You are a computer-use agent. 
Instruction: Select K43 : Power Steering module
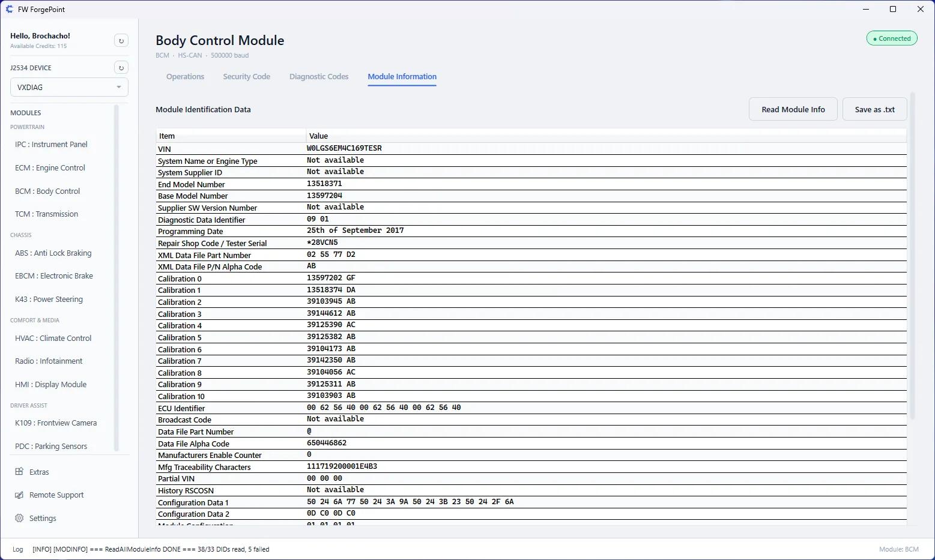pos(49,300)
